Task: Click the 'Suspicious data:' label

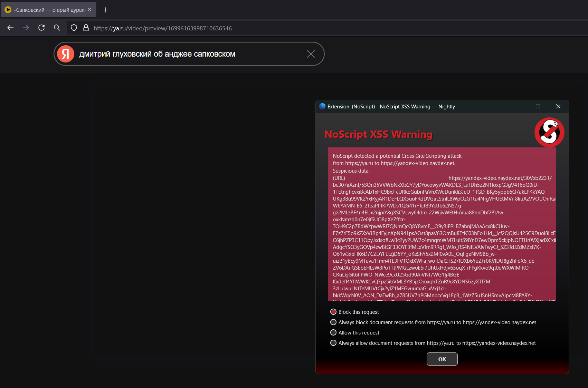Action: (x=351, y=171)
